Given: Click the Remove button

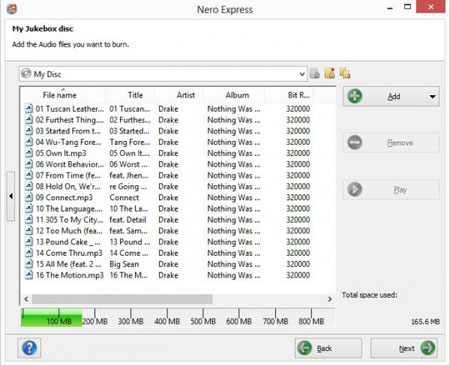Looking at the screenshot, I should pos(391,143).
